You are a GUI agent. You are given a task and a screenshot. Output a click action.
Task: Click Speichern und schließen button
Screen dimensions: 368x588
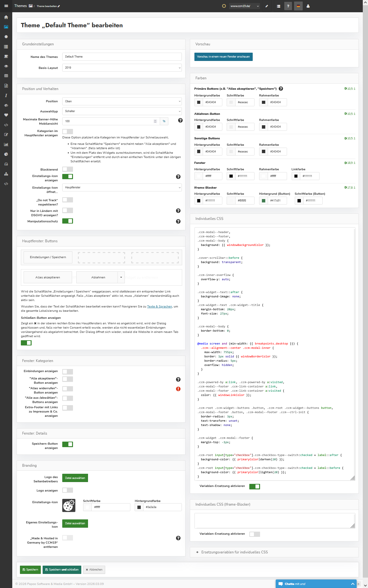[x=62, y=570]
